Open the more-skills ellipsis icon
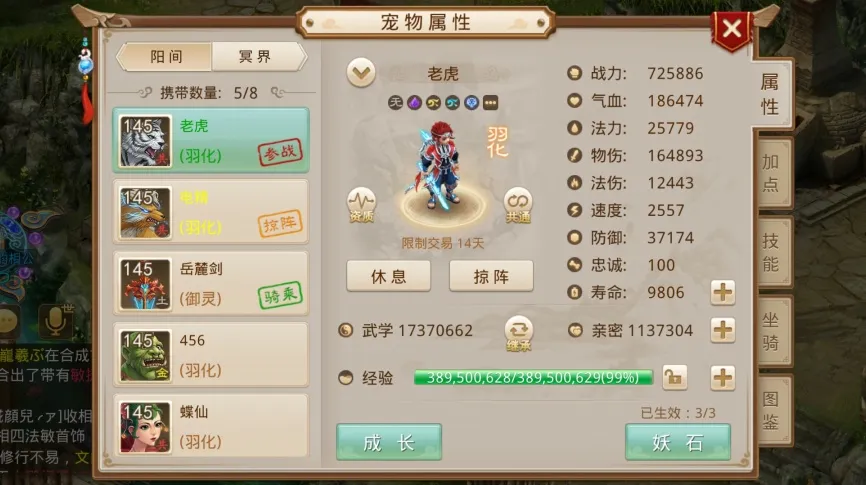 click(490, 102)
